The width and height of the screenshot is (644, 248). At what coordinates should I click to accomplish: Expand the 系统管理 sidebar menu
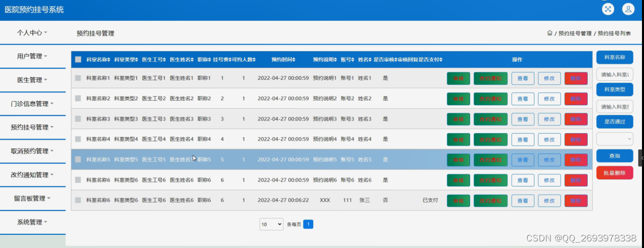[32, 223]
